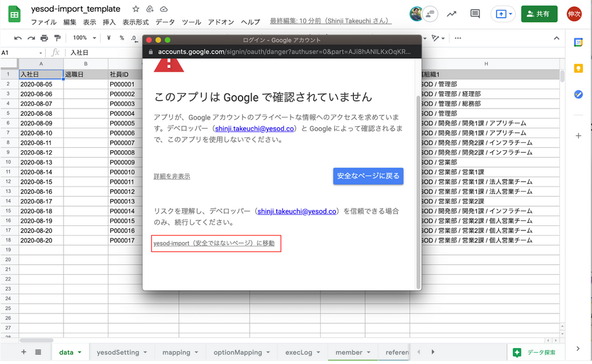Click the 詳細を非表示 link
Screen dimensions: 592x364
tap(172, 176)
